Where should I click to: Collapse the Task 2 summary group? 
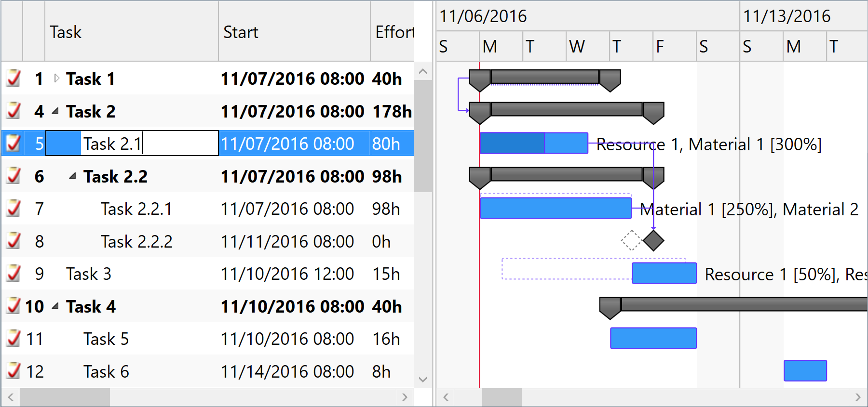point(55,111)
